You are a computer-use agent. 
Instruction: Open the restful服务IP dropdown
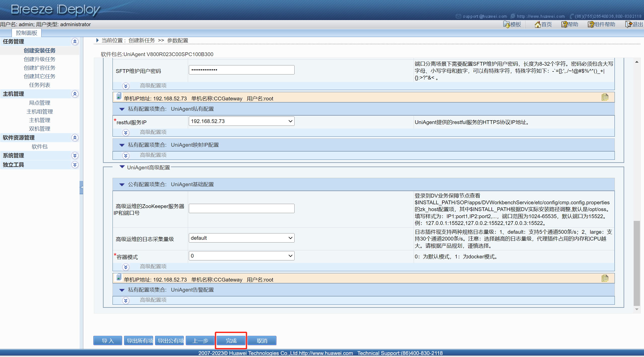pos(241,121)
